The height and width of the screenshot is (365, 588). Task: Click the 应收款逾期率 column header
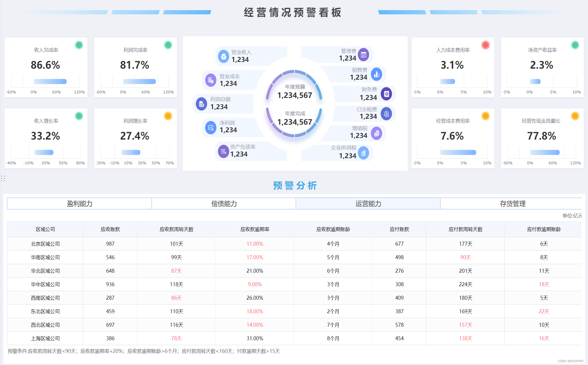point(255,229)
